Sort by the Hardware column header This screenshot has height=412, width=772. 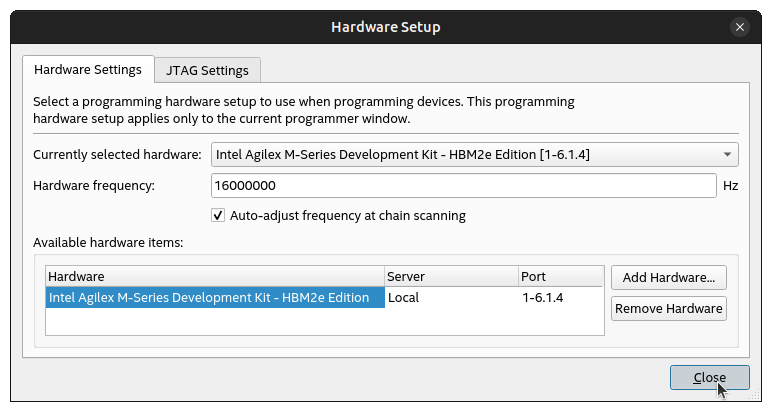point(215,276)
